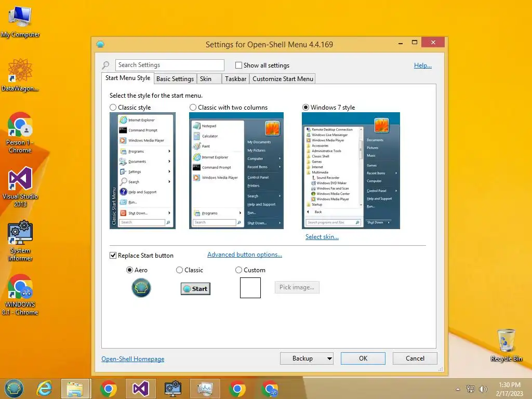Open the Visual Studio 2013 desktop shortcut

20,187
